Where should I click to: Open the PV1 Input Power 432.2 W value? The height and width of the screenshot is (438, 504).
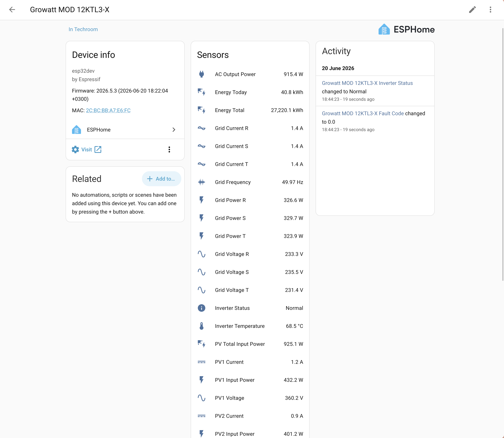click(x=293, y=380)
